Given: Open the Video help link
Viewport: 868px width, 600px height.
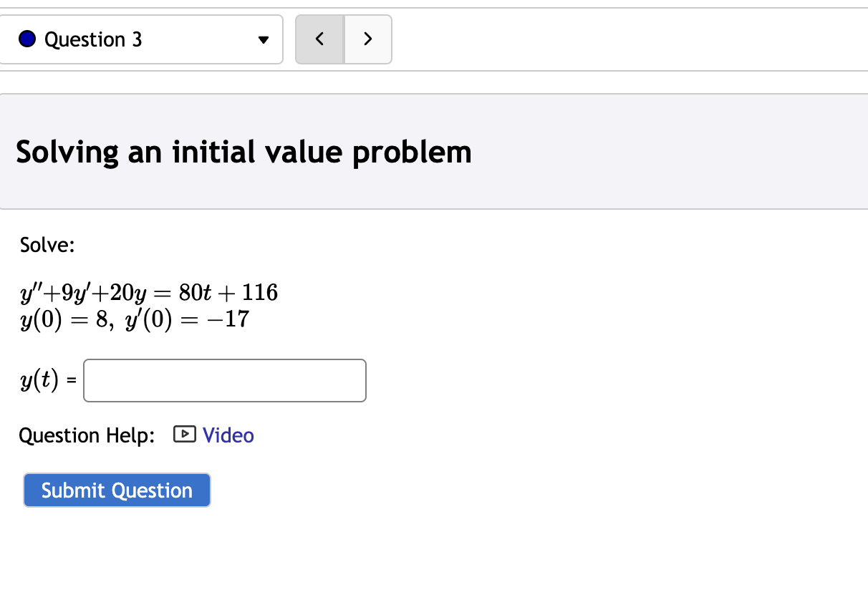Looking at the screenshot, I should click(x=228, y=435).
